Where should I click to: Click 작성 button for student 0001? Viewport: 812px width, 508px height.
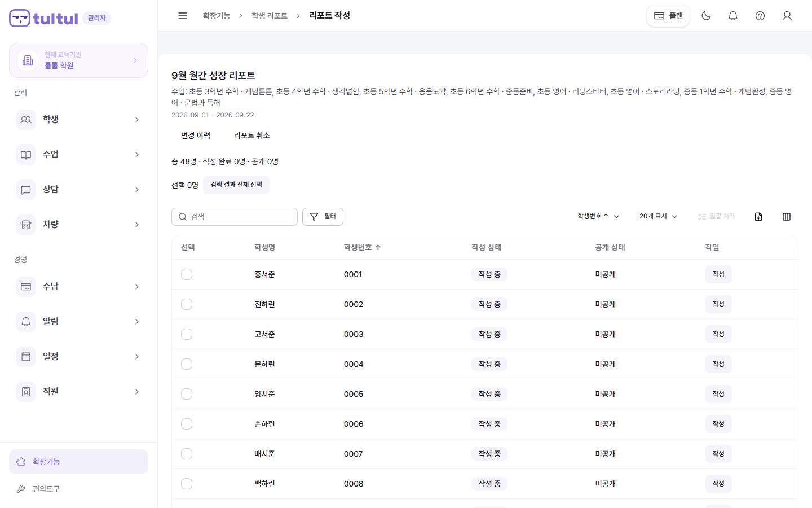[x=718, y=274]
